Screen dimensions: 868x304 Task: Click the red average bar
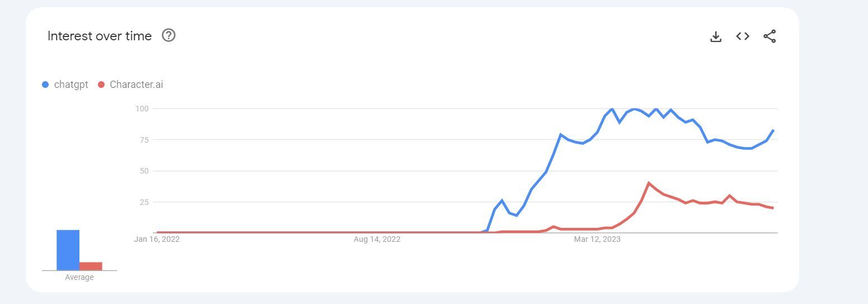91,266
